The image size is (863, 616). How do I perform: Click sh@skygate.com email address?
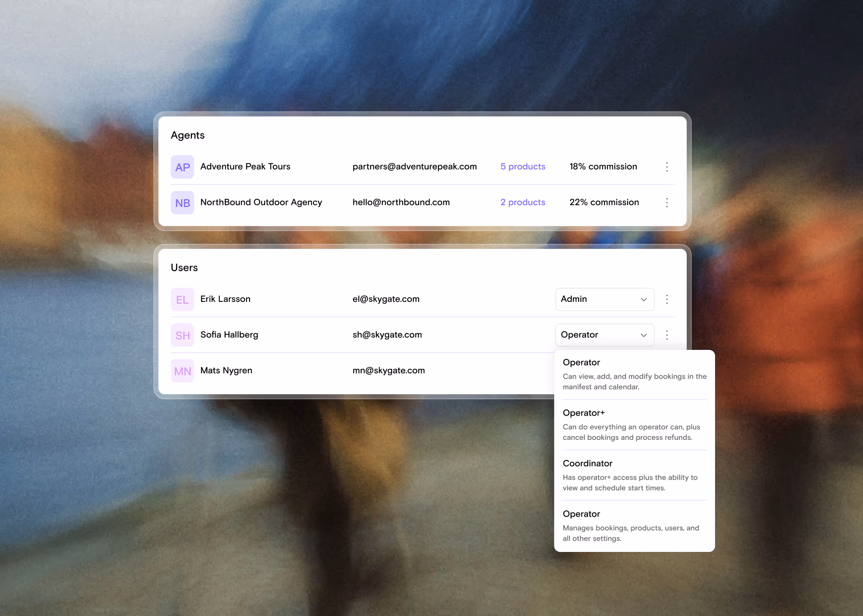point(387,335)
